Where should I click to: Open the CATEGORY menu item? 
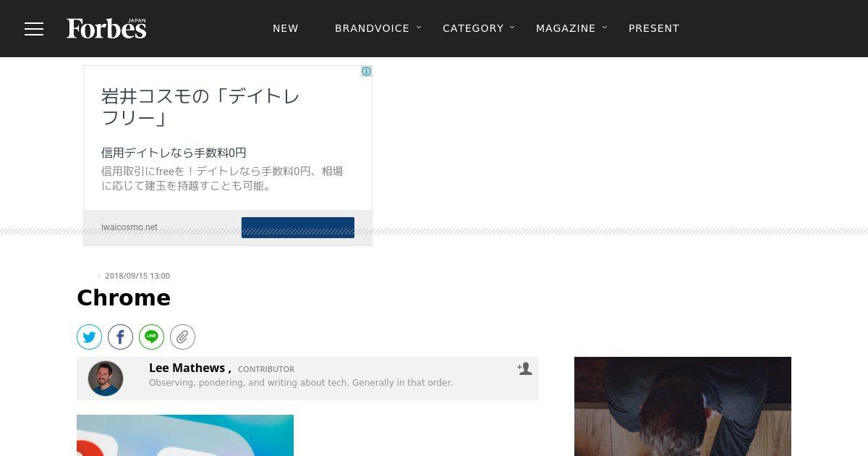[473, 28]
